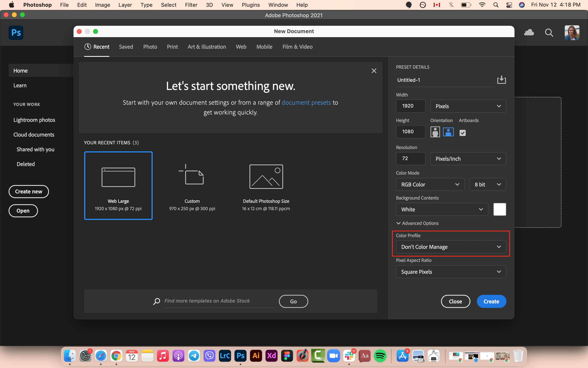This screenshot has width=588, height=368.
Task: Click the Width input field
Action: pyautogui.click(x=411, y=106)
